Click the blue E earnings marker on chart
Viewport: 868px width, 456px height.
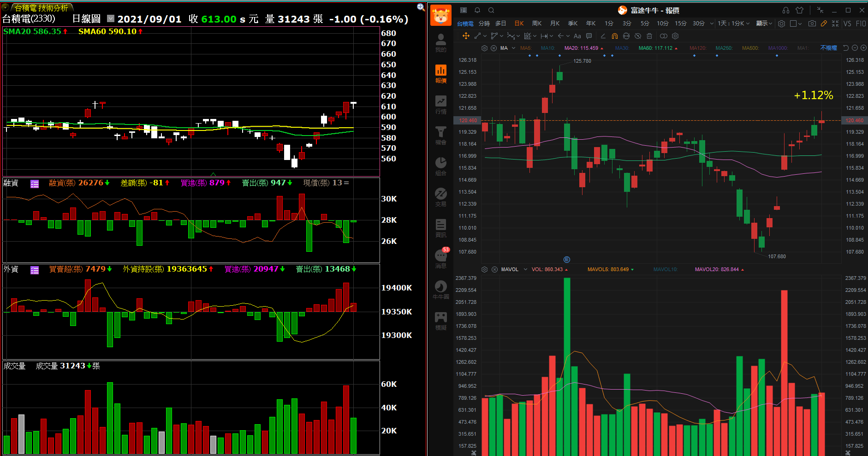(567, 260)
